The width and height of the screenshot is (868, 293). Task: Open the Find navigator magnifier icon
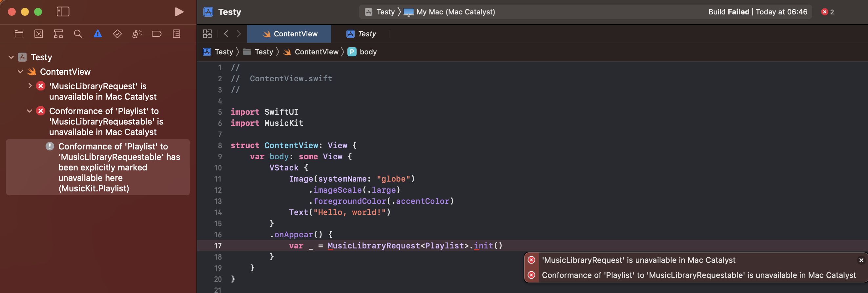tap(78, 34)
